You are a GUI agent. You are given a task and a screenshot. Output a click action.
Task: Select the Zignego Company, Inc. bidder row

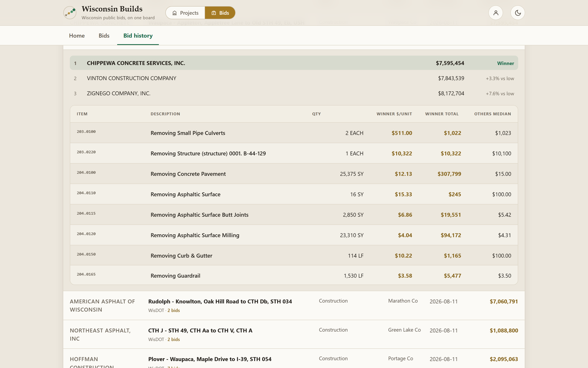[294, 93]
